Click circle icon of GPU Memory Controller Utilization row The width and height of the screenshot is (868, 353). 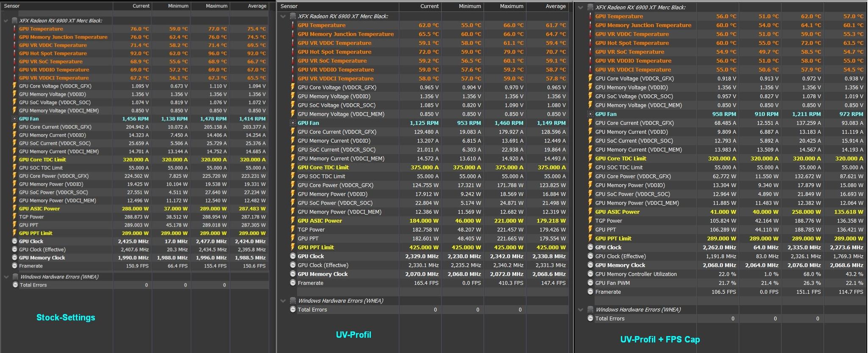point(590,274)
